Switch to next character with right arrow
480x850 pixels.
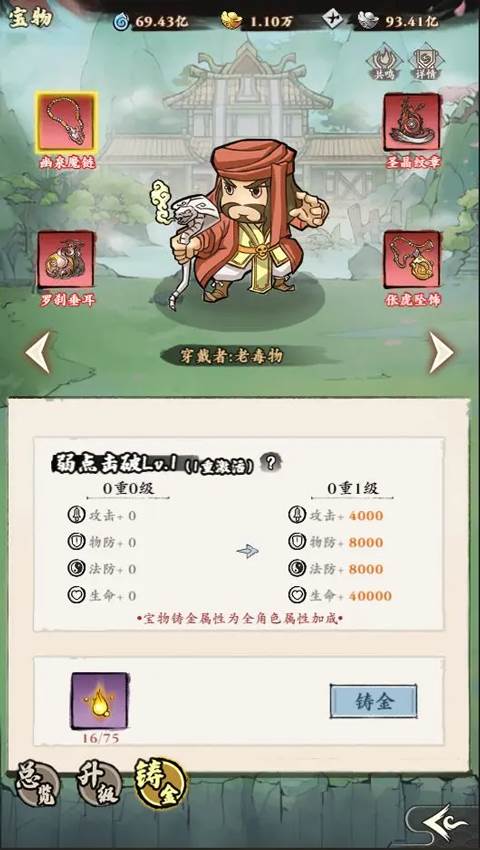click(x=441, y=352)
